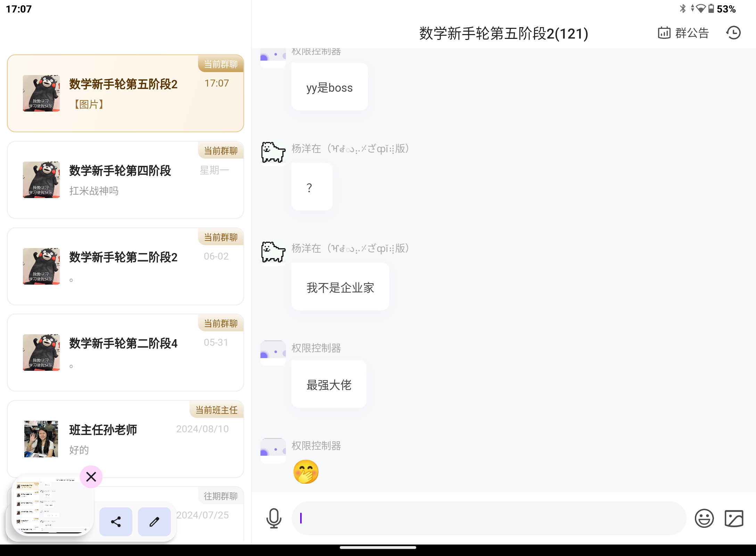Tap 权限控制器 avatar above emoji message
The image size is (756, 556).
coord(273,450)
